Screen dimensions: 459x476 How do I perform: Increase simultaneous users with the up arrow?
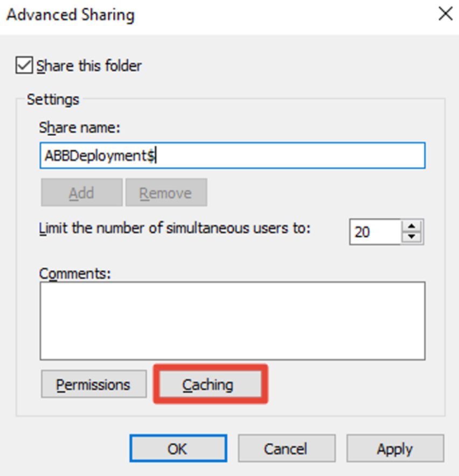[x=412, y=226]
